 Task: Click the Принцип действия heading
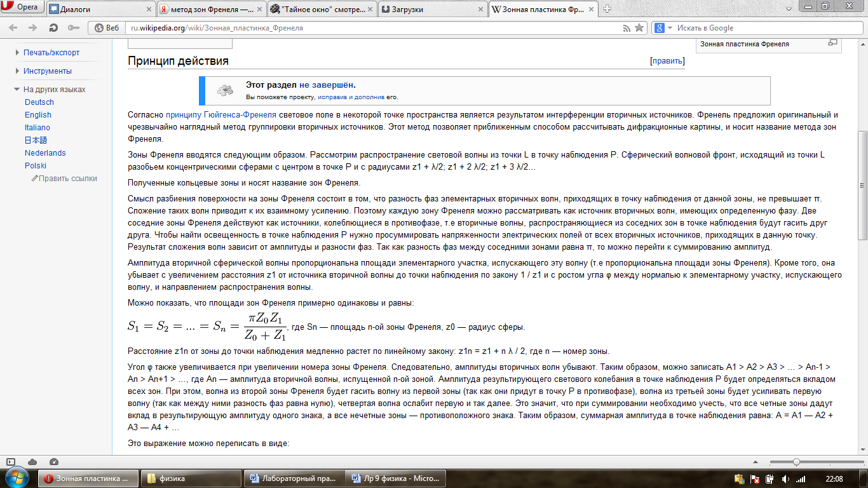178,61
